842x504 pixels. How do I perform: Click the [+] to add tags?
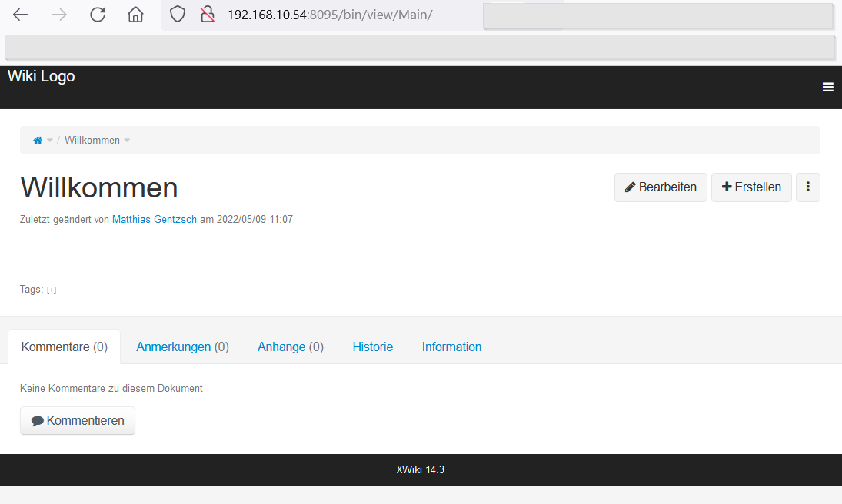(x=52, y=290)
